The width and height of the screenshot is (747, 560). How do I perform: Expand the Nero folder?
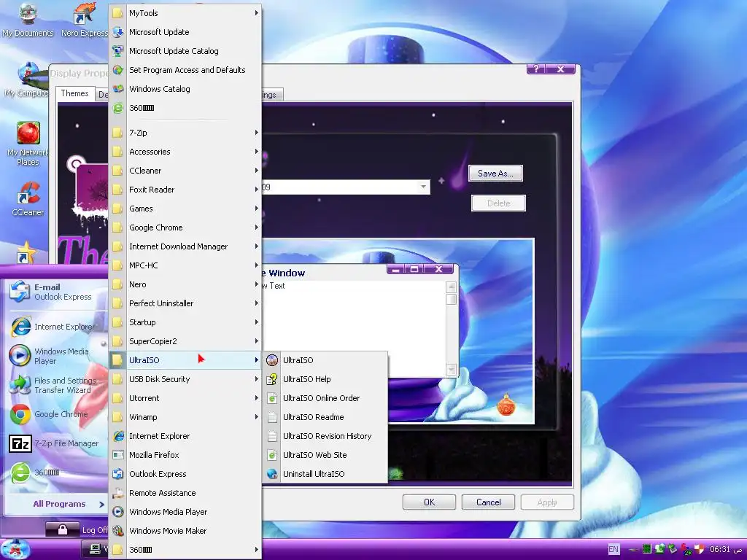(x=185, y=284)
